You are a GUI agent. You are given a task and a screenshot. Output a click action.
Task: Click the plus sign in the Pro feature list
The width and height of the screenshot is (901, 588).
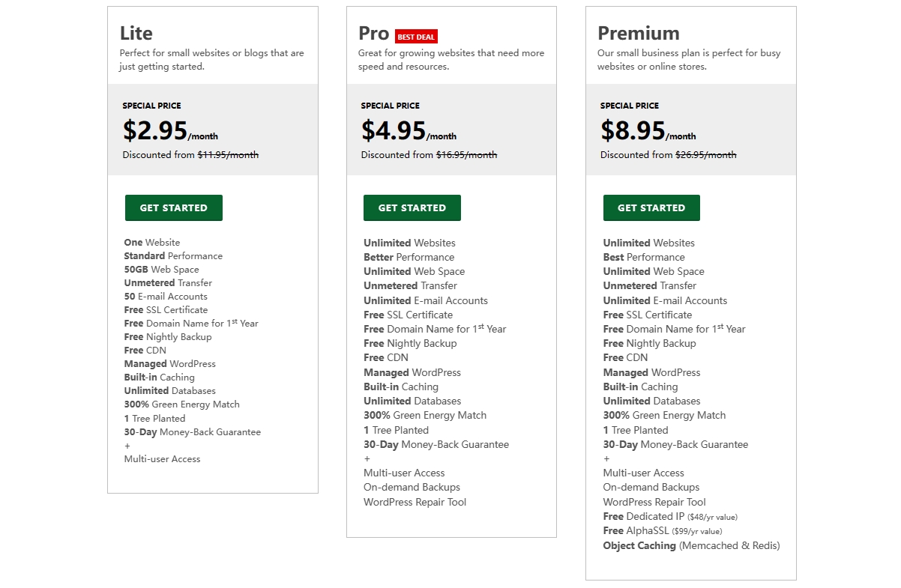[x=367, y=458]
